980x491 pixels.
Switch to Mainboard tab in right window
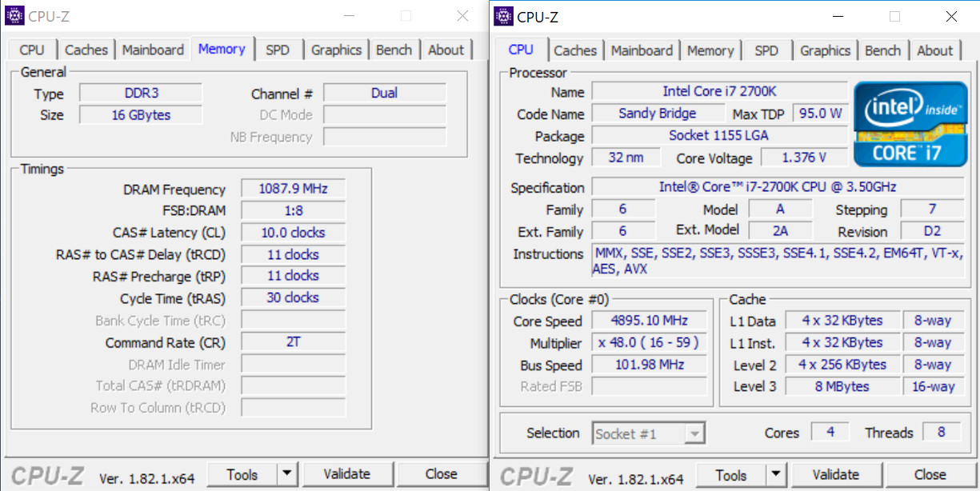[642, 50]
